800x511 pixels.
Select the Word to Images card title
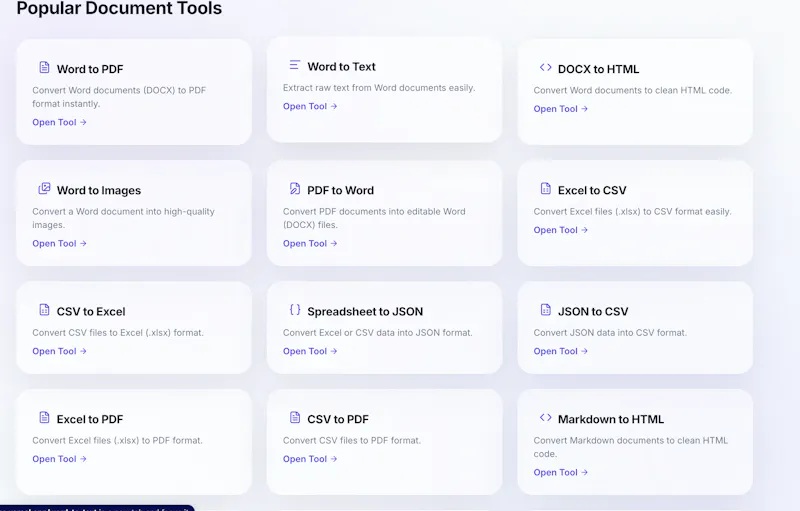pyautogui.click(x=98, y=190)
